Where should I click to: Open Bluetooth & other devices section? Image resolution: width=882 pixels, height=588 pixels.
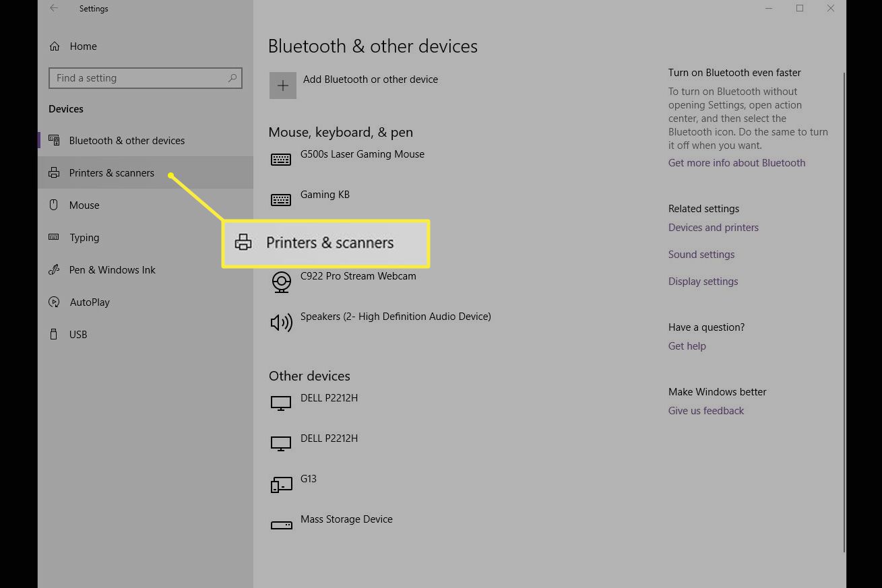pyautogui.click(x=146, y=140)
